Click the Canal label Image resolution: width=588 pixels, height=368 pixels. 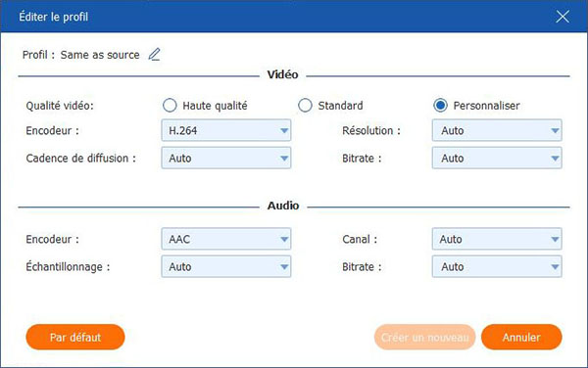click(x=360, y=239)
